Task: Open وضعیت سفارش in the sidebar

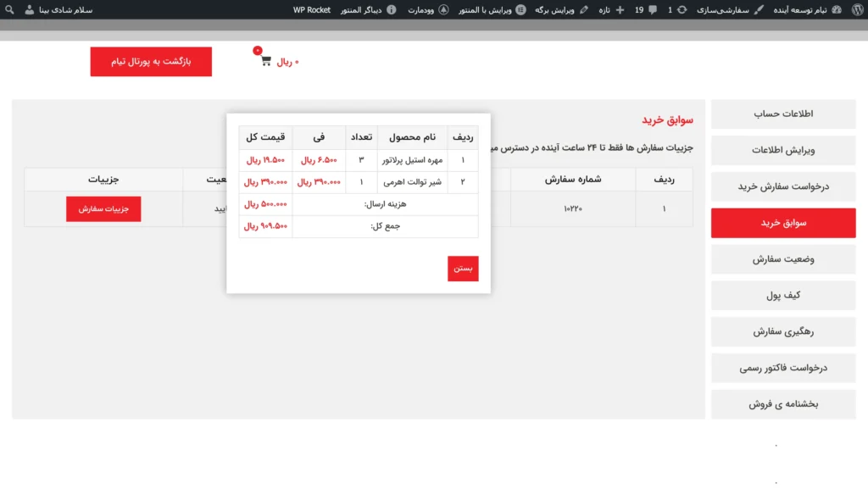Action: 783,259
